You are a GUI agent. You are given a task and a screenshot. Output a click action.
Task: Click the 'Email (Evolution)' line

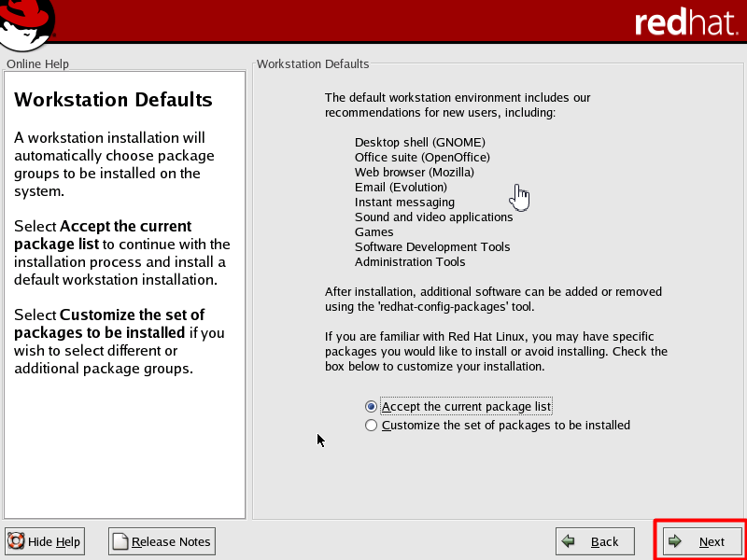click(x=401, y=188)
